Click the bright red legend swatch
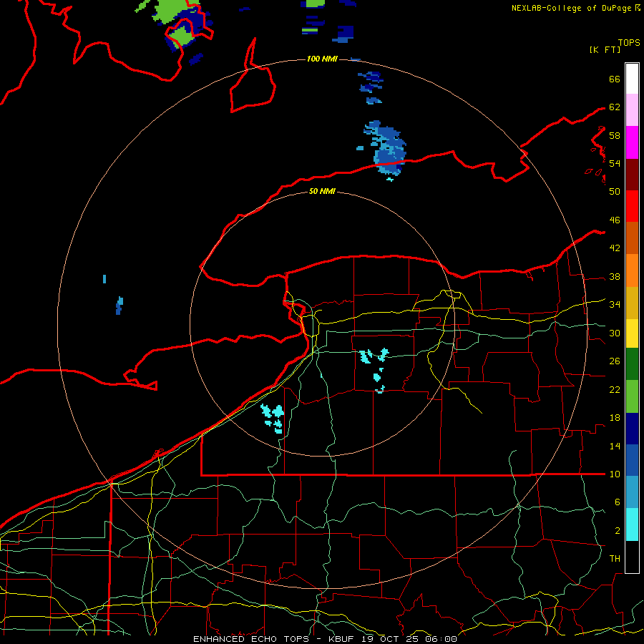Image resolution: width=644 pixels, height=644 pixels. pos(632,206)
